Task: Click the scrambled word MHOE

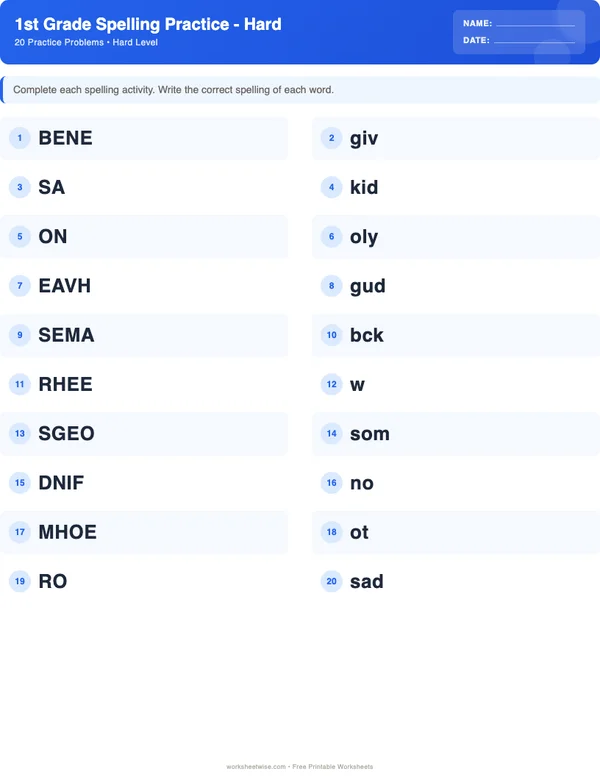Action: (67, 532)
